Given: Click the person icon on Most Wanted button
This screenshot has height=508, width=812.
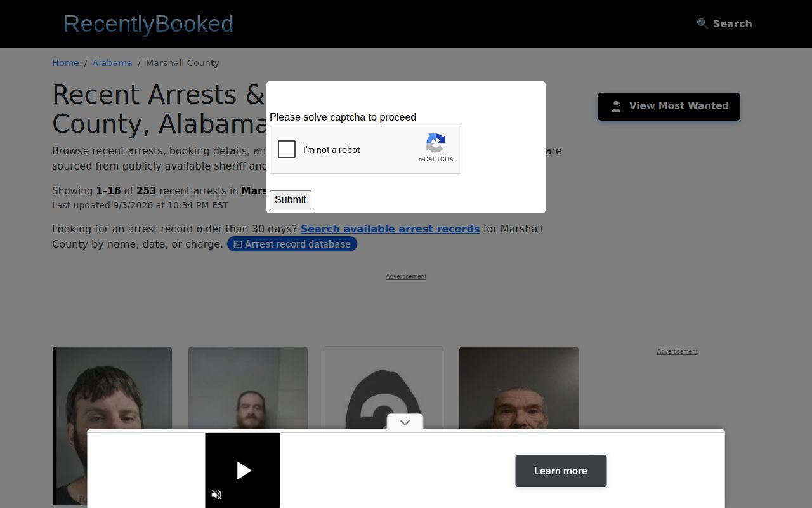Looking at the screenshot, I should click(x=616, y=106).
